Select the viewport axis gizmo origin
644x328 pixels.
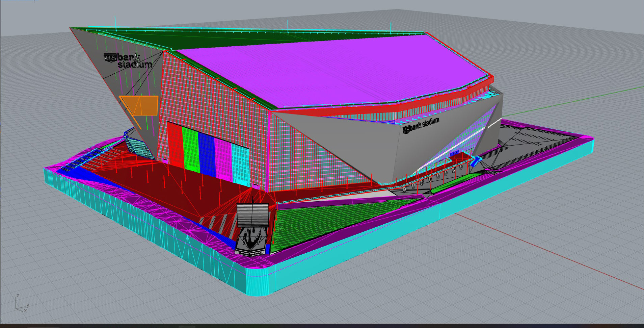[16, 309]
